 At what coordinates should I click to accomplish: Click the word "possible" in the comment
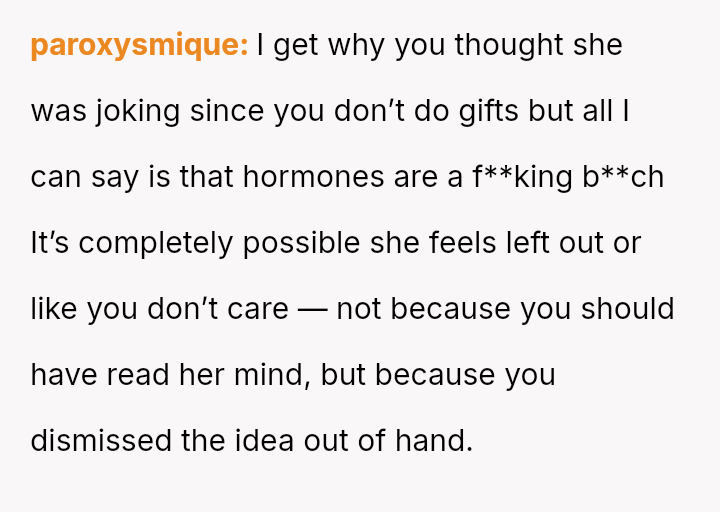301,243
